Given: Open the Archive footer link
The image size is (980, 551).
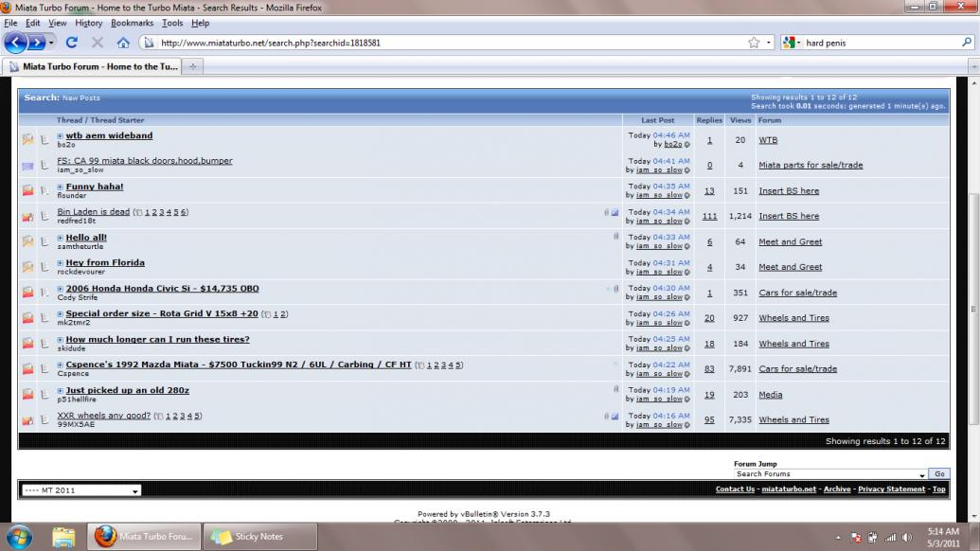Looking at the screenshot, I should click(x=837, y=489).
